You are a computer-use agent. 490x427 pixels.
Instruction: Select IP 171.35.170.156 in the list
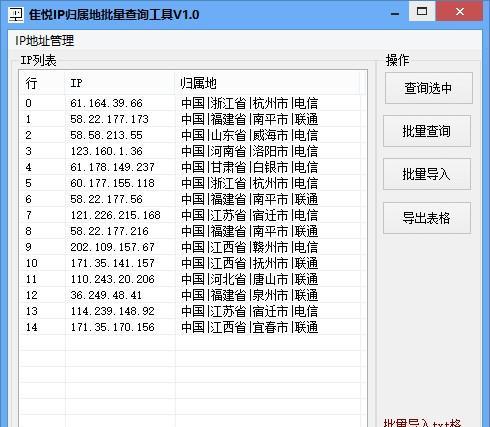(112, 327)
